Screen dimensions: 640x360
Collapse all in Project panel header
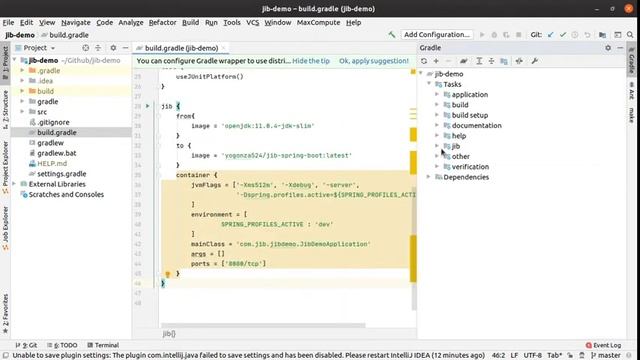(98, 48)
